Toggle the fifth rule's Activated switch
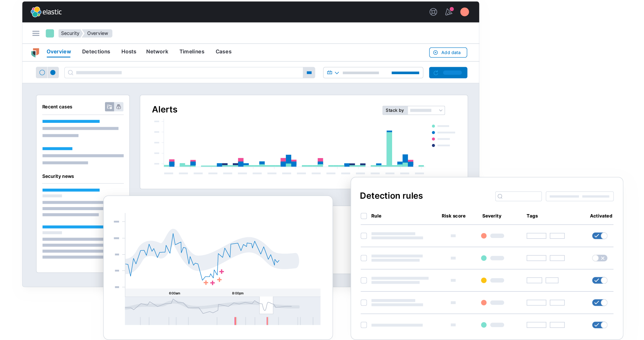Screen dimensions: 644x340 coord(600,325)
